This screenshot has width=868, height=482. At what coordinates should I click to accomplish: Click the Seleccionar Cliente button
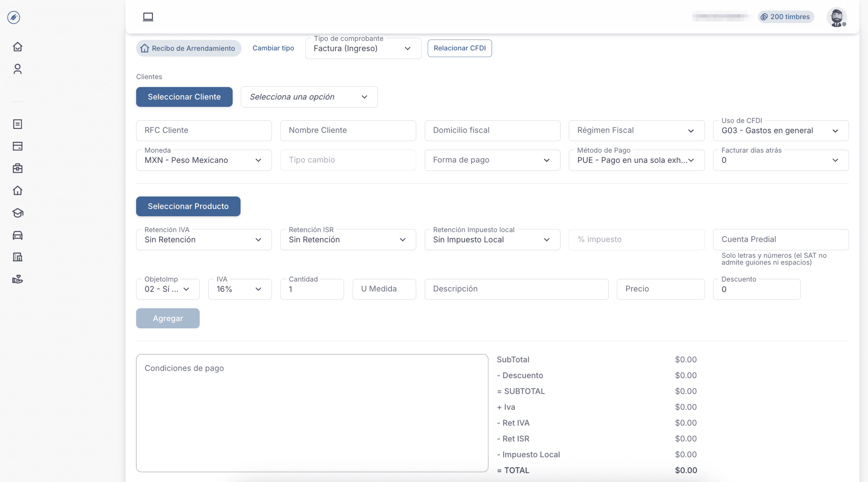click(x=184, y=97)
